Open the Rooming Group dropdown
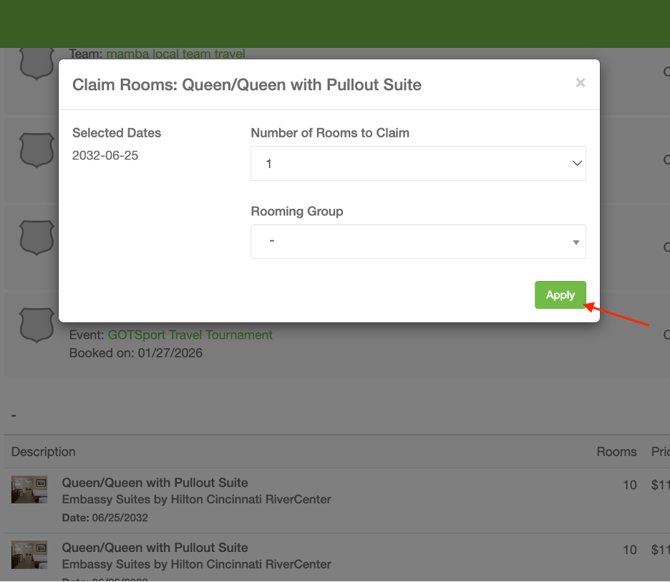 click(x=417, y=242)
